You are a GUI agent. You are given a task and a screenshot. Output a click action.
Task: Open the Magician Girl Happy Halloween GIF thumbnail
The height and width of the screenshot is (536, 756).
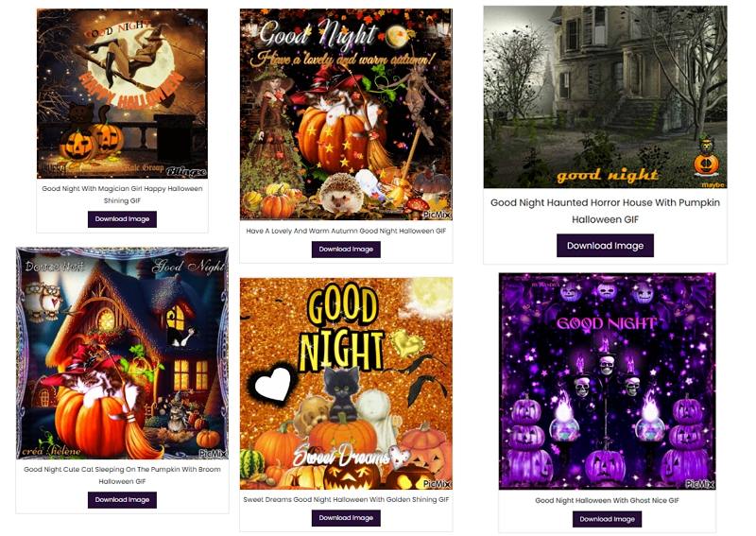coord(122,94)
